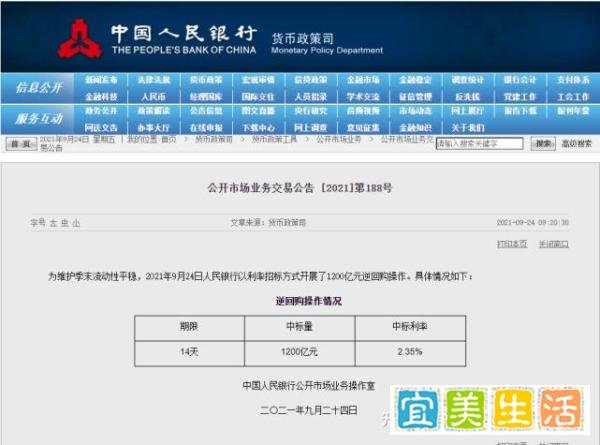Visit the 征信管理 page

(x=416, y=97)
